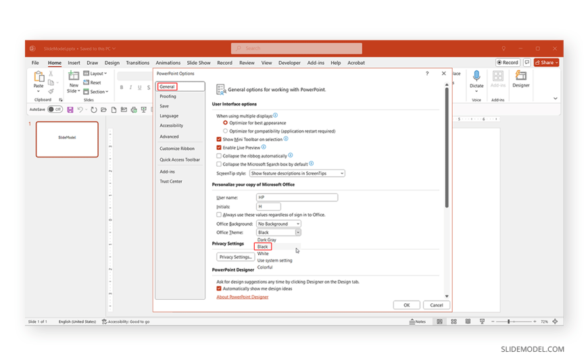Adjust the zoom slider in status bar
The width and height of the screenshot is (588, 364).
[508, 321]
